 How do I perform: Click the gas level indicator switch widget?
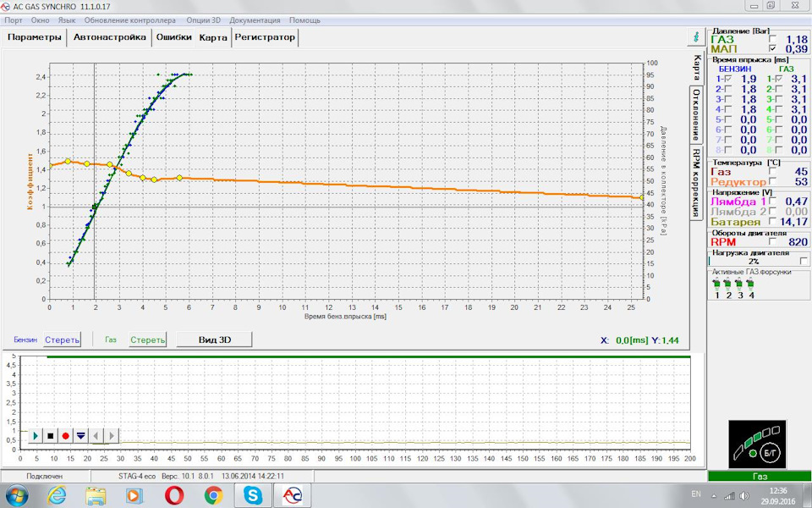click(x=757, y=446)
